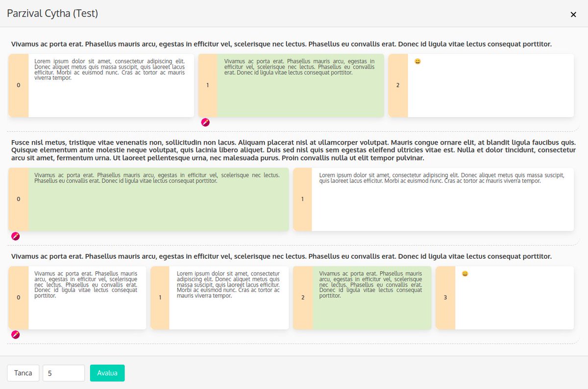The height and width of the screenshot is (389, 588).
Task: Click the pink pen icon below the three-answer question
Action: pyautogui.click(x=205, y=122)
